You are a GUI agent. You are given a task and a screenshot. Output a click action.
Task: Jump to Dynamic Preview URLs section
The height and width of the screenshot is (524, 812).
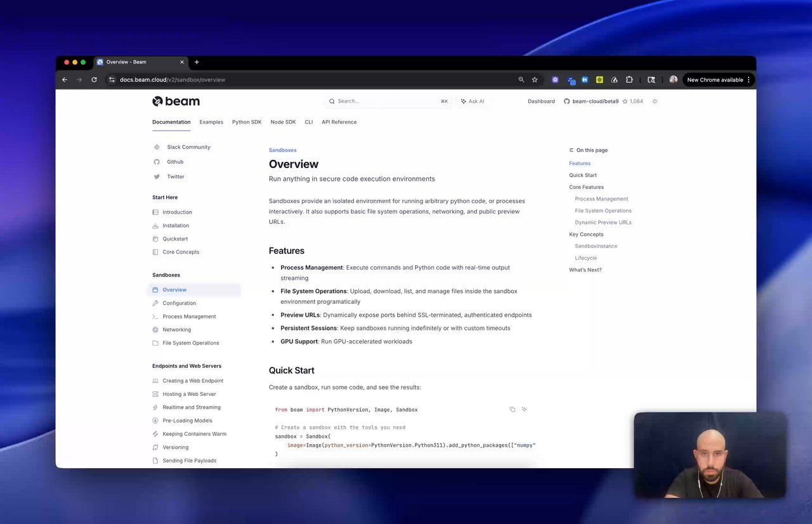tap(603, 223)
